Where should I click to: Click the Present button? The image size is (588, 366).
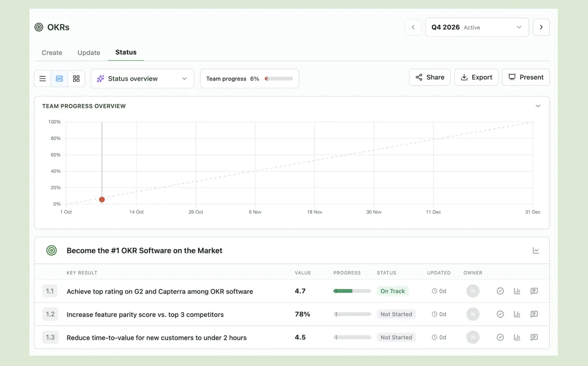[526, 77]
